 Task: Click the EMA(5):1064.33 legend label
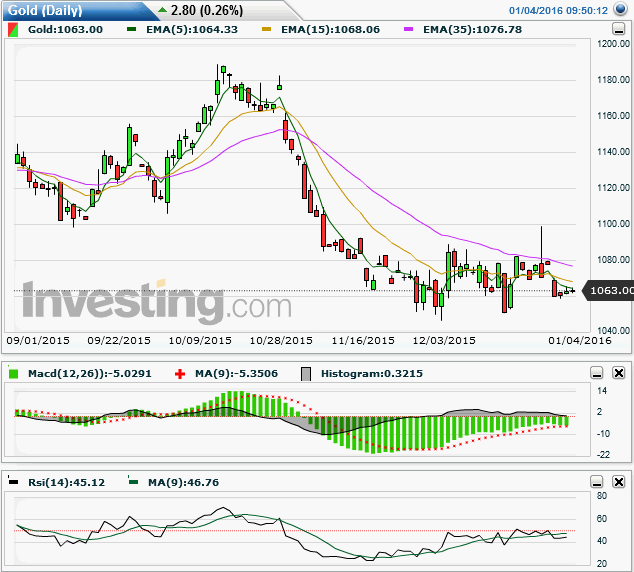[x=192, y=30]
